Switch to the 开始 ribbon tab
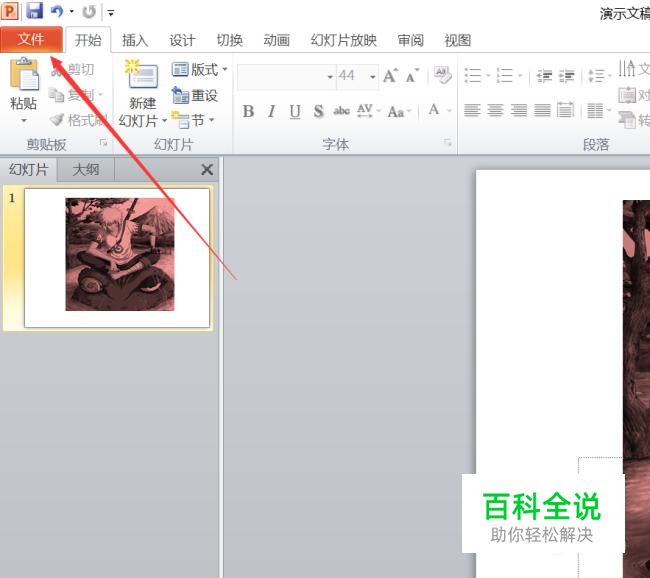Screen dimensions: 650x578 (88, 40)
